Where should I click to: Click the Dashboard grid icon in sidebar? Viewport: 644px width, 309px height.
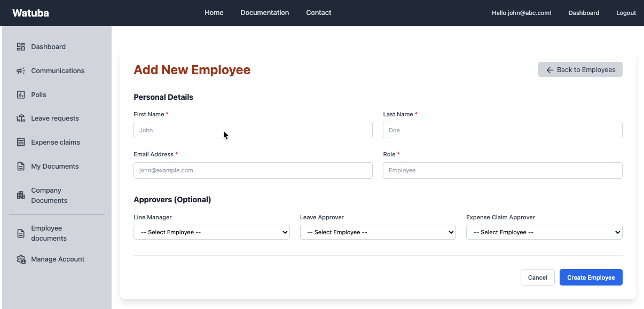pyautogui.click(x=21, y=46)
